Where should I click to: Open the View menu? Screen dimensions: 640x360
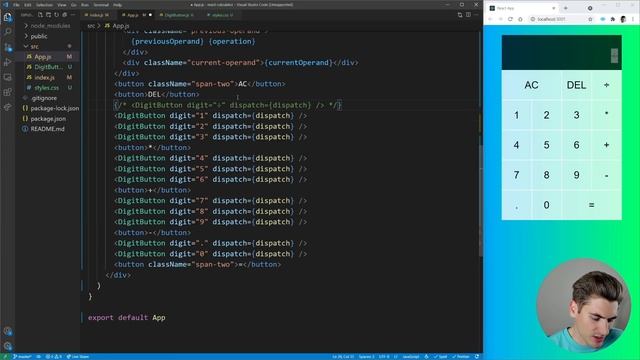[x=62, y=5]
